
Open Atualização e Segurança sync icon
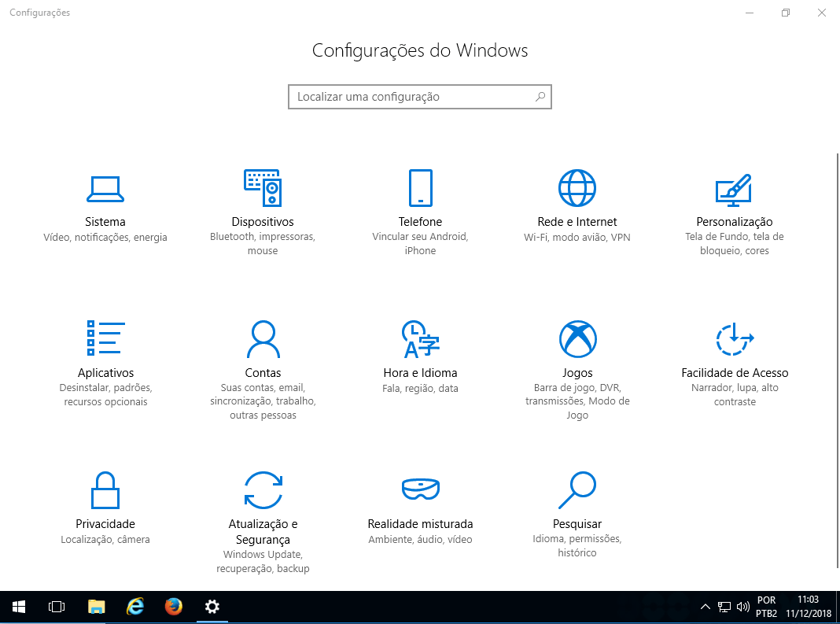coord(263,489)
